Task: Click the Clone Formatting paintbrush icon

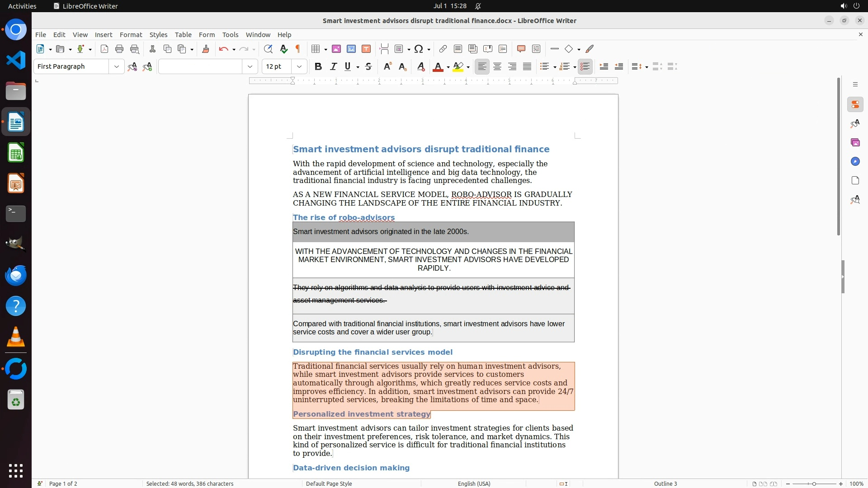Action: click(x=206, y=49)
